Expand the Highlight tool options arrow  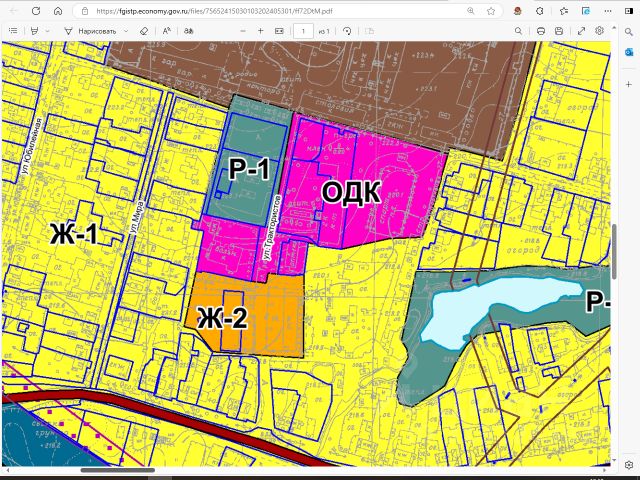pos(47,31)
